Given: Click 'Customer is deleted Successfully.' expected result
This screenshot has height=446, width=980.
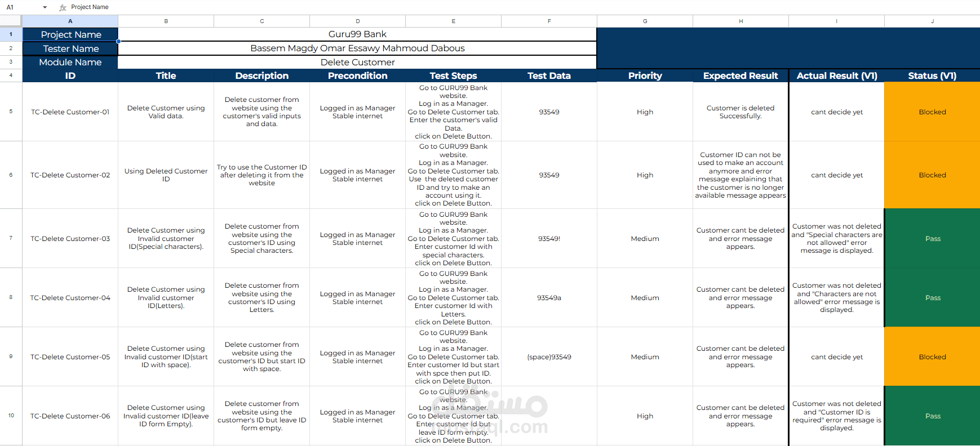Looking at the screenshot, I should (741, 111).
